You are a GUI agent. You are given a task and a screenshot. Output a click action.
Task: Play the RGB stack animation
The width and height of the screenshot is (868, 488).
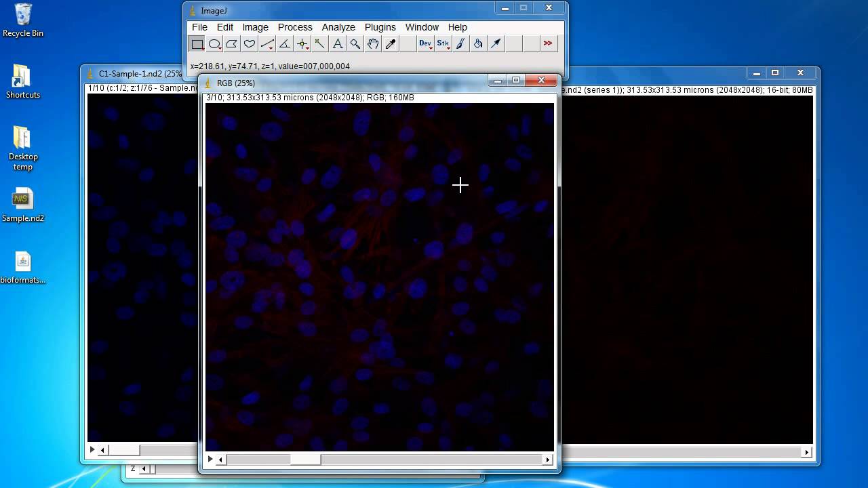click(x=210, y=459)
